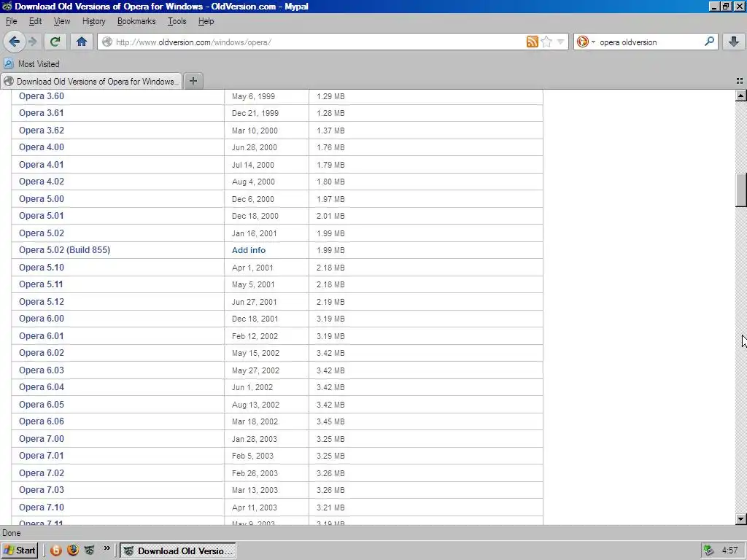Open the Edit menu
The image size is (747, 560).
pyautogui.click(x=35, y=21)
